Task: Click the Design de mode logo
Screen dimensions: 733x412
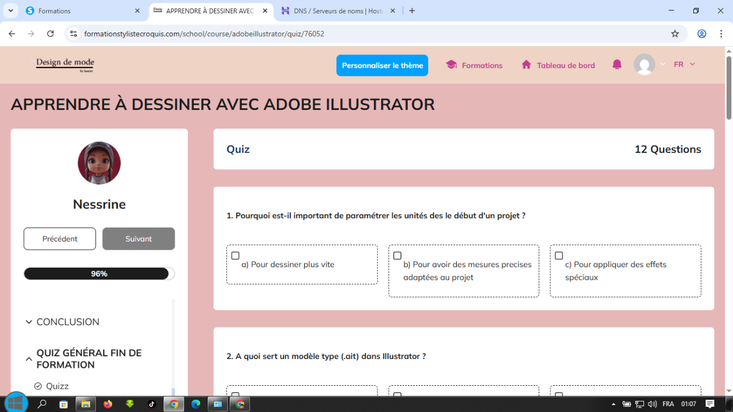Action: pos(65,64)
